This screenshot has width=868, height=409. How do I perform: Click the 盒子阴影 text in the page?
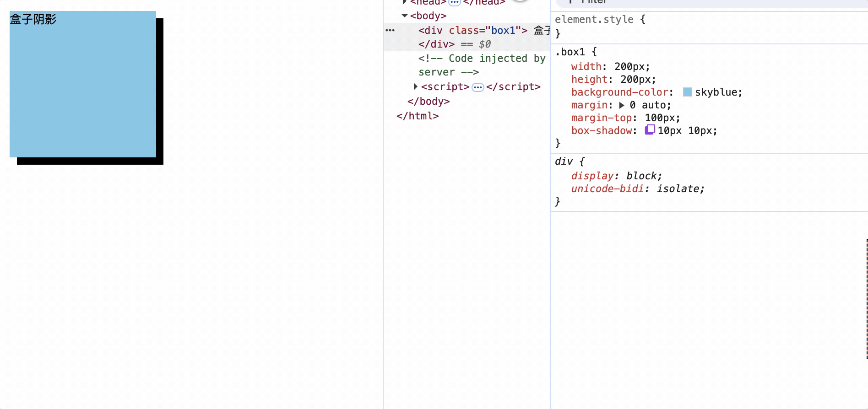pyautogui.click(x=33, y=19)
